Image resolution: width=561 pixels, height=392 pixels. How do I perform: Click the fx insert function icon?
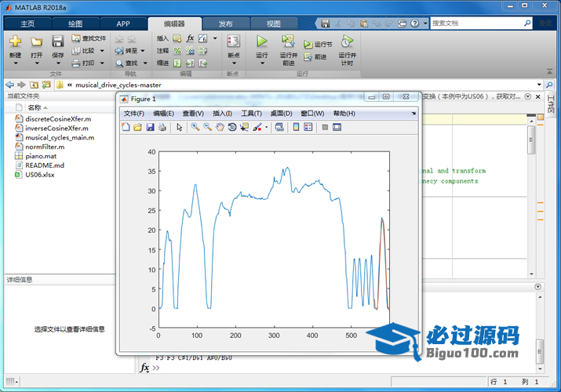click(190, 38)
